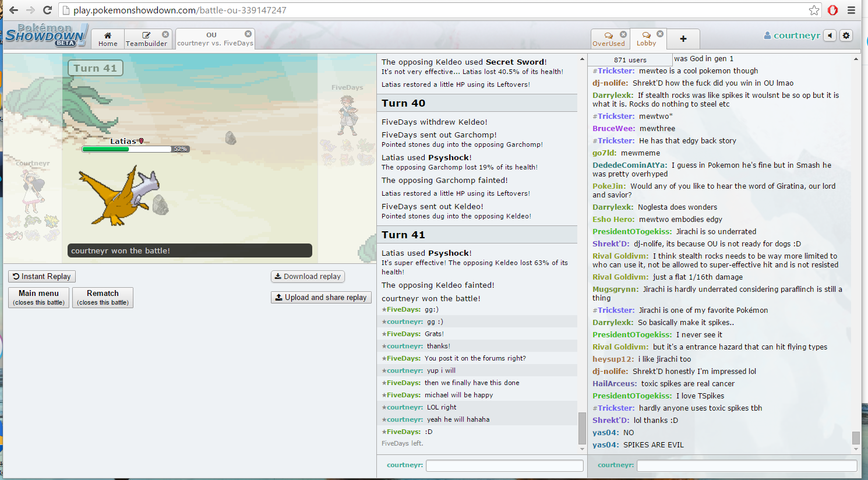The width and height of the screenshot is (868, 480).
Task: Close the Teambuilder tab with its X
Action: 165,34
